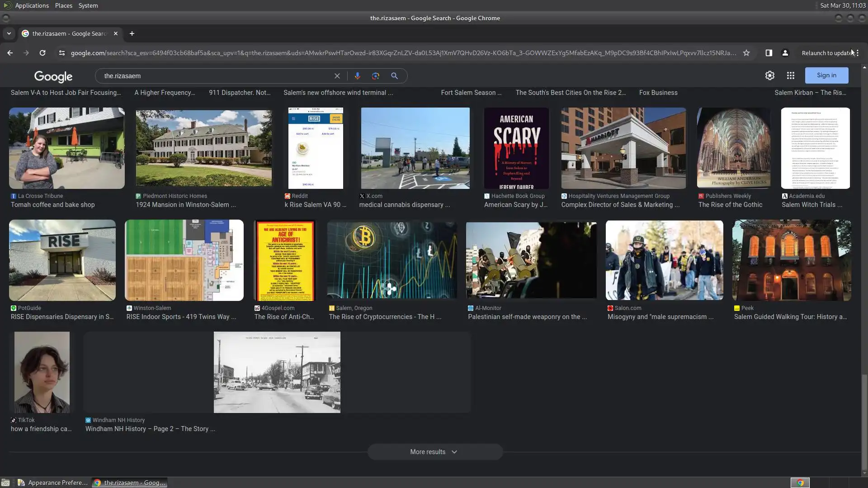Viewport: 868px width, 488px height.
Task: Open the tab search dropdown arrow
Action: coord(9,33)
